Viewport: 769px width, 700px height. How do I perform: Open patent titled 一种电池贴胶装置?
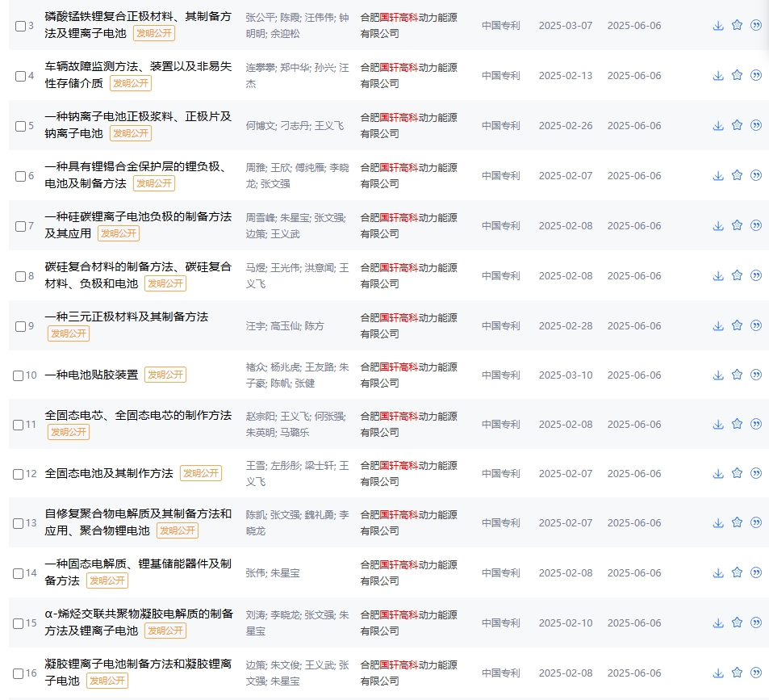pyautogui.click(x=91, y=375)
